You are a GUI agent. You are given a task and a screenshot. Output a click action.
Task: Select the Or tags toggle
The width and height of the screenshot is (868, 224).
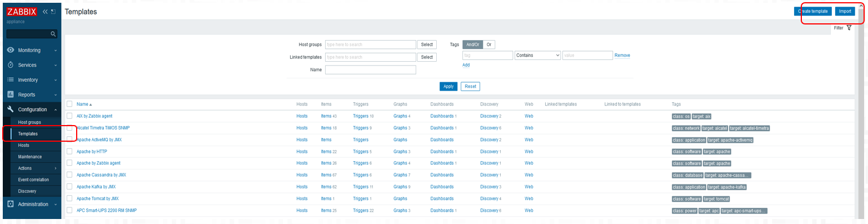pos(489,44)
